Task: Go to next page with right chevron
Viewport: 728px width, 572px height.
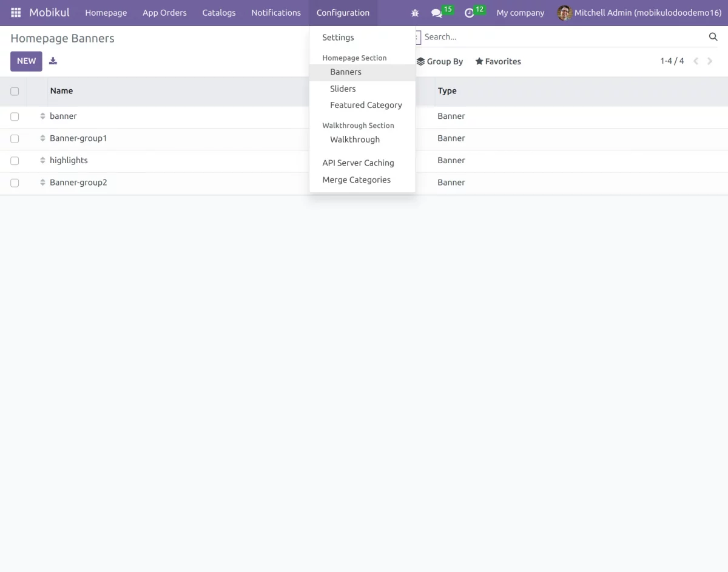Action: coord(710,61)
